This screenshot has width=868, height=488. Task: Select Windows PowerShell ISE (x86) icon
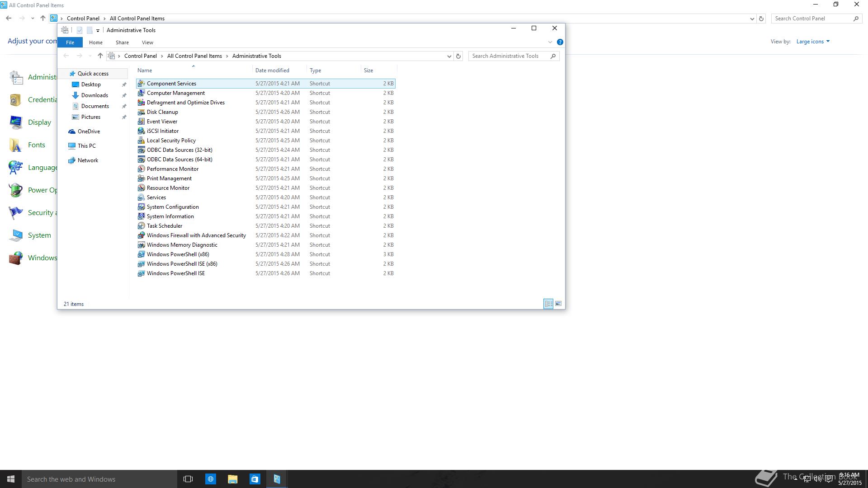click(141, 264)
